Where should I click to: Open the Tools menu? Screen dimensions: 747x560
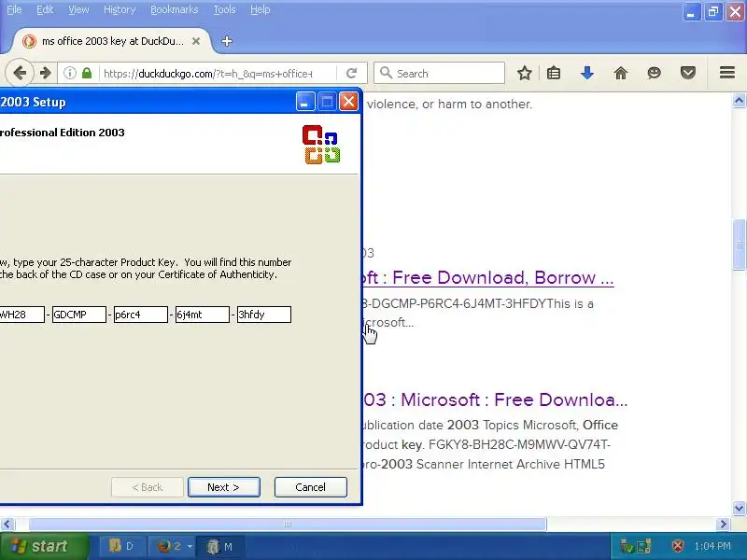coord(224,9)
